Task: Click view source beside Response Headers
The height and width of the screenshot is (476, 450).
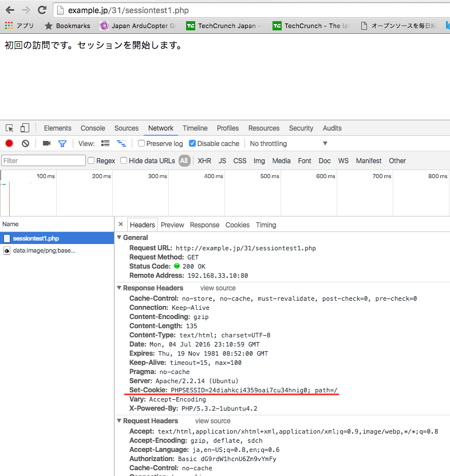Action: 218,288
